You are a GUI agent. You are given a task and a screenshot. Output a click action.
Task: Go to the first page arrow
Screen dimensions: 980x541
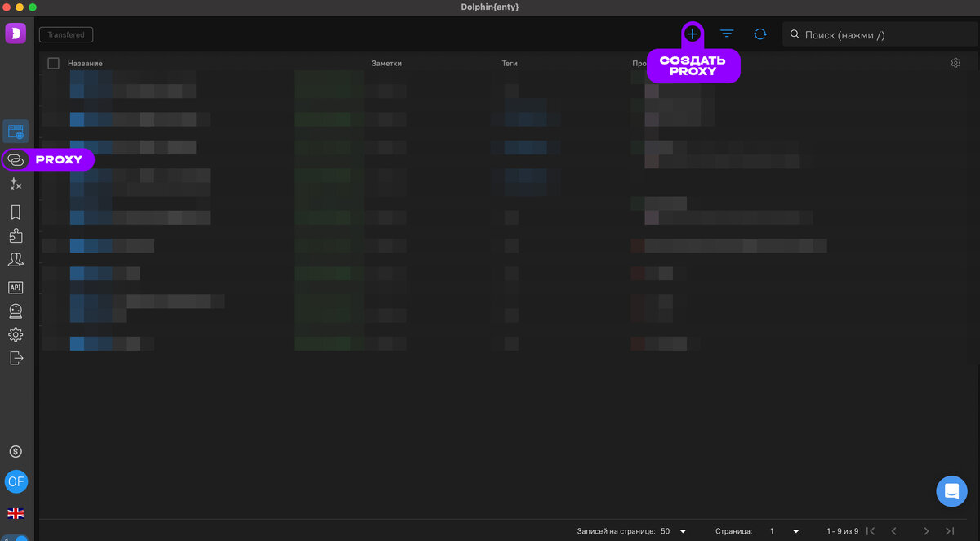tap(871, 531)
